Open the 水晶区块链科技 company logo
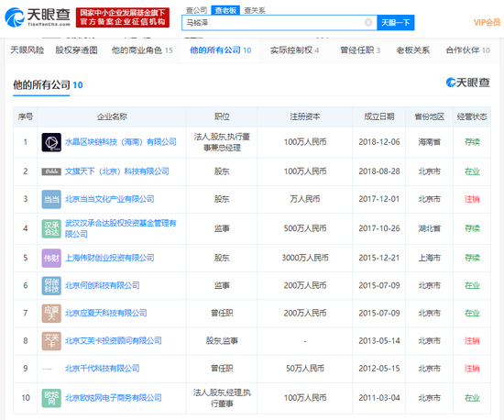This screenshot has height=420, width=504. point(51,142)
